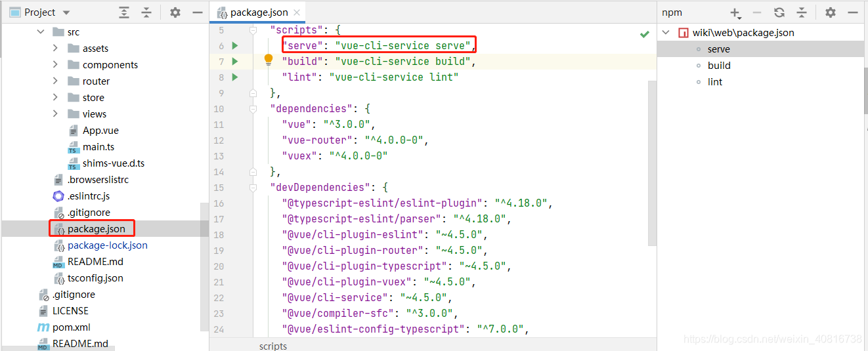The image size is (868, 351).
Task: Select pom.xml file
Action: [x=72, y=327]
